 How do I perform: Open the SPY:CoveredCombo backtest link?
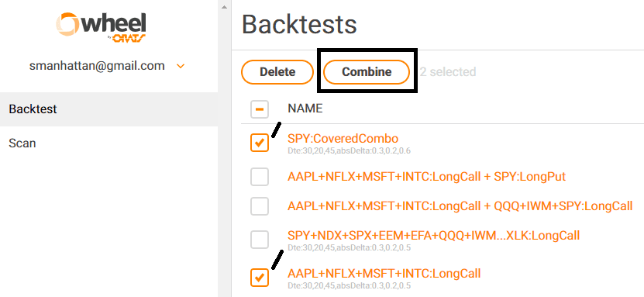click(x=343, y=139)
